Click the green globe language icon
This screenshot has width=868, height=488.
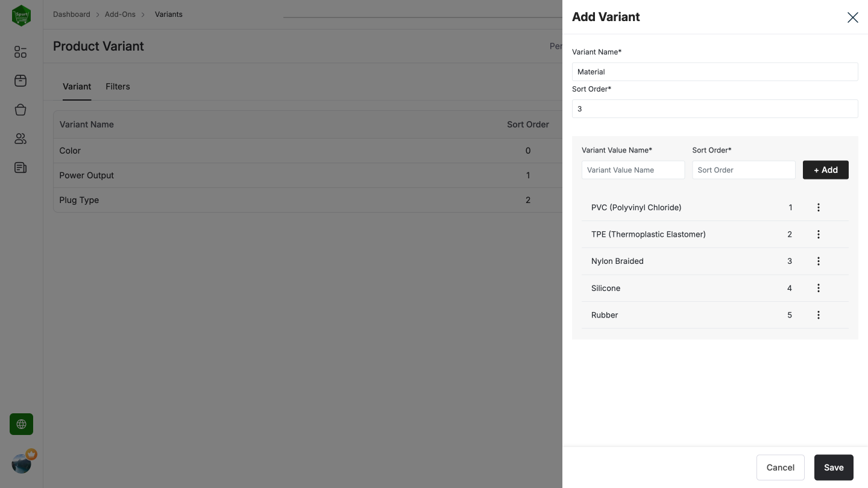20,424
